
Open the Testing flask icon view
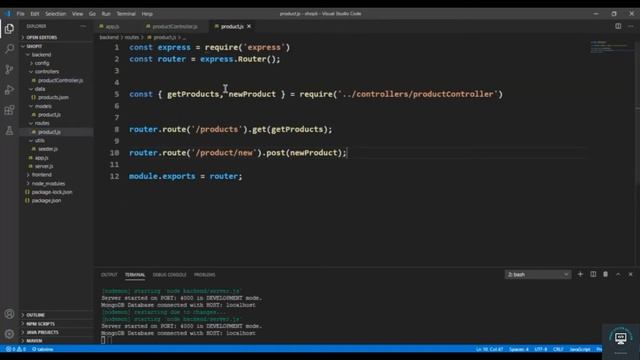tap(9, 131)
